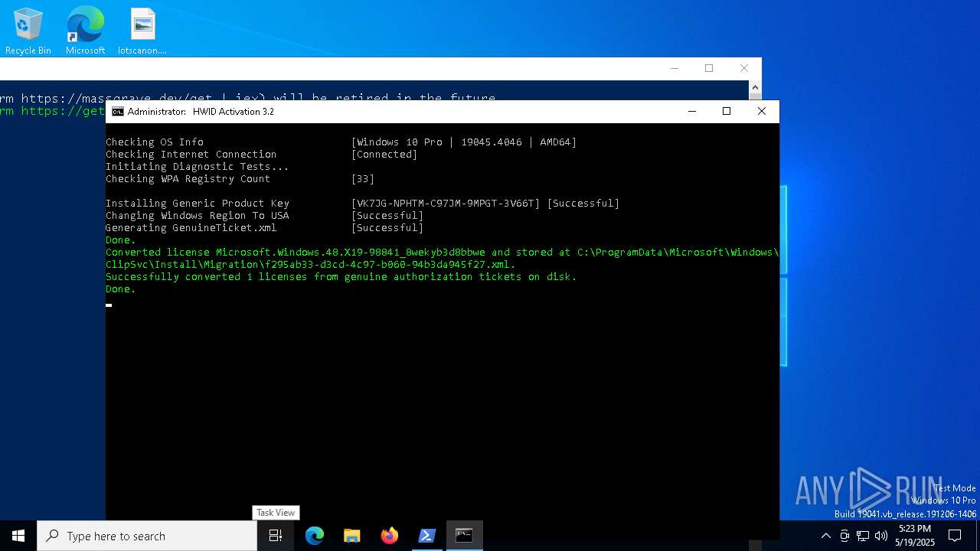980x551 pixels.
Task: Switch to PowerShell window via taskbar icon
Action: tap(426, 536)
